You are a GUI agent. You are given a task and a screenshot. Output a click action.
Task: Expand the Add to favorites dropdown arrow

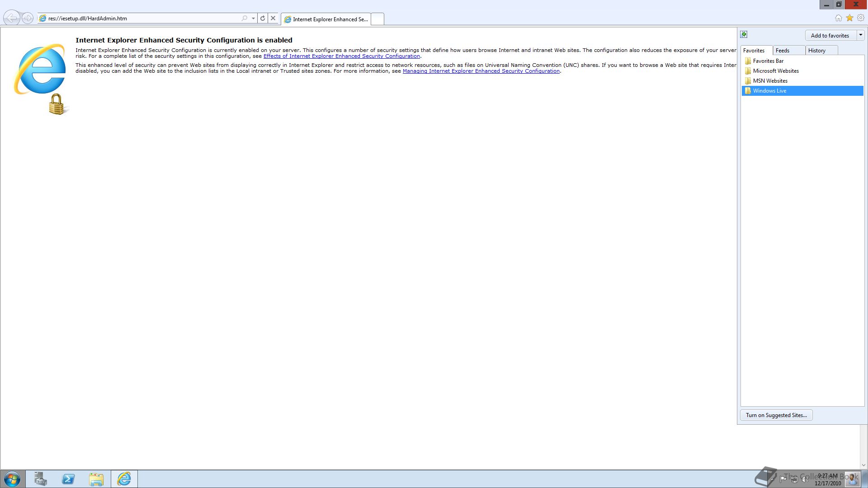[861, 35]
